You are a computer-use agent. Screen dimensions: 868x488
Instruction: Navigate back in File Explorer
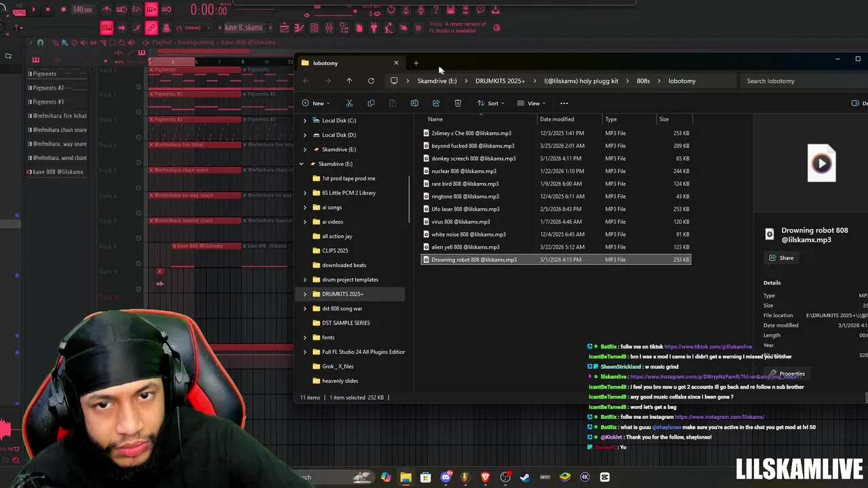306,81
